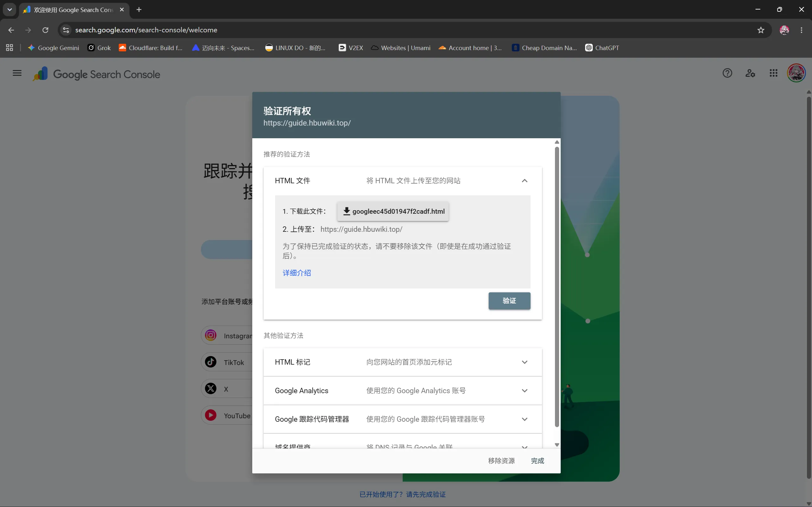The image size is (812, 507).
Task: Click the browser profile avatar in toolbar
Action: (784, 30)
